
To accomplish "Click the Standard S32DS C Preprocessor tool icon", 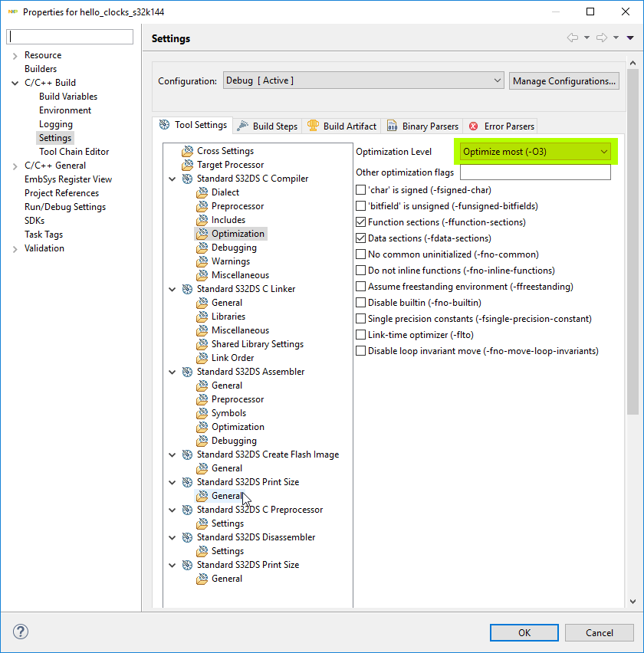I will [188, 510].
